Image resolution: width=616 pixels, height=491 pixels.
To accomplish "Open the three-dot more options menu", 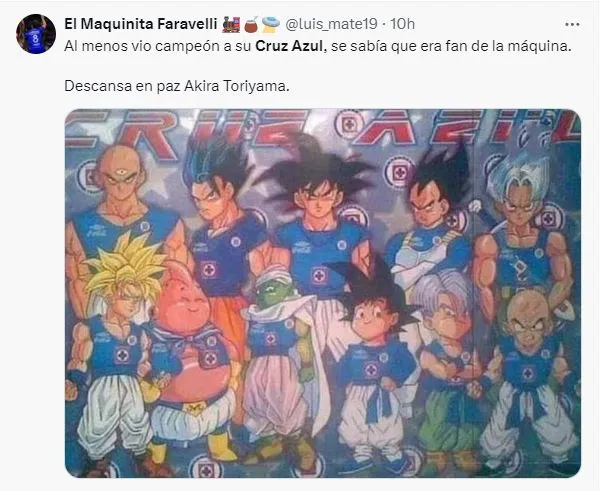I will click(x=572, y=24).
